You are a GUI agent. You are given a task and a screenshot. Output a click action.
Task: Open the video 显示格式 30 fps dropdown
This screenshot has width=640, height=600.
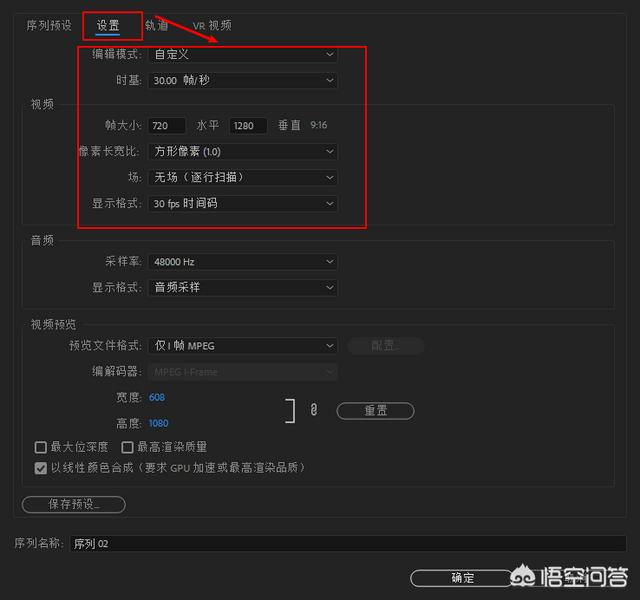(242, 203)
